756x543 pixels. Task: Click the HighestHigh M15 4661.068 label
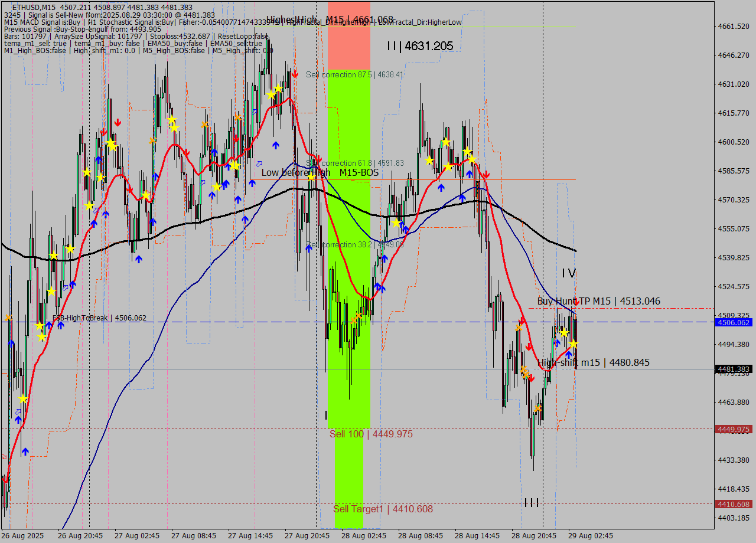[x=330, y=20]
